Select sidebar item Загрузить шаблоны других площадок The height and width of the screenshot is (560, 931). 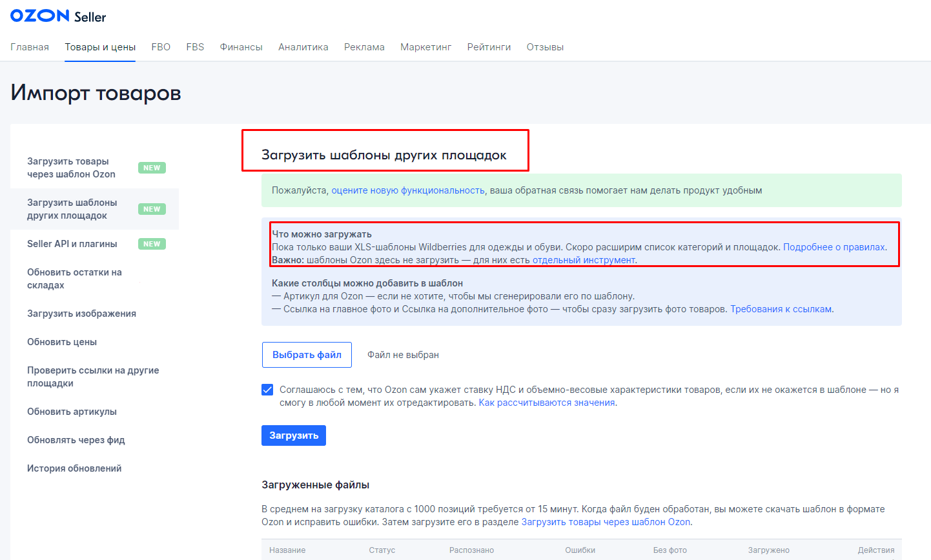pyautogui.click(x=94, y=209)
